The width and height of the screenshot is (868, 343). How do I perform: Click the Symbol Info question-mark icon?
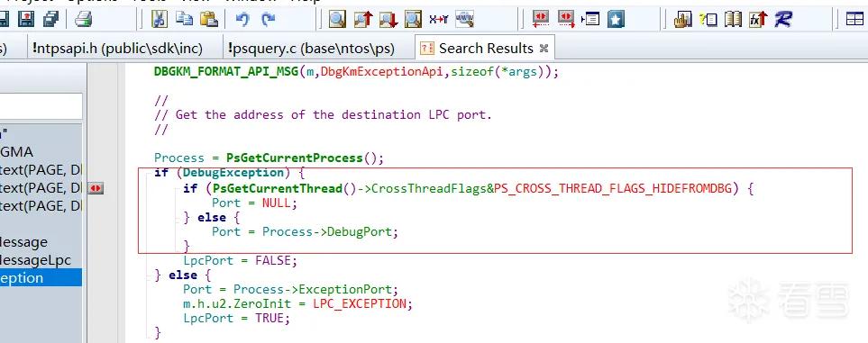click(x=708, y=20)
